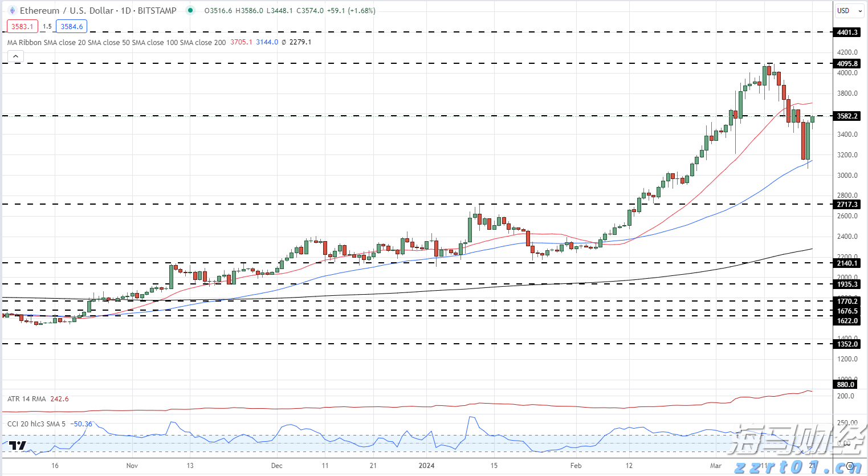Click the 4095.8 price level label

(x=846, y=64)
